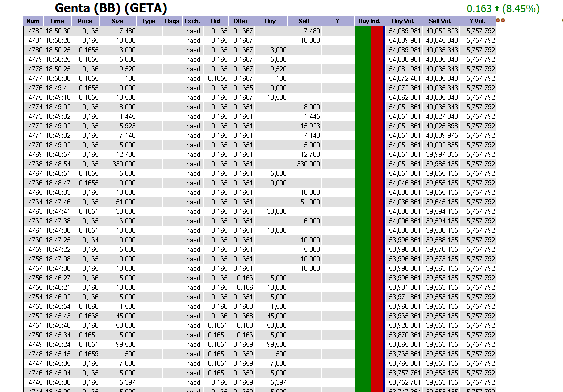Screen dimensions: 563x392
Task: Click the Genta (BB) (GETA) title
Action: point(111,8)
